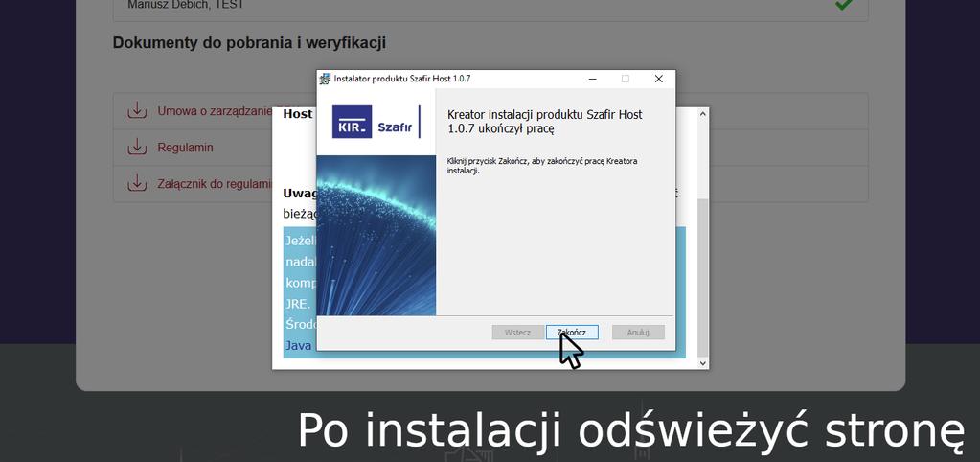Click the installer's blue fiber-optic banner image
Viewport: 980px width, 462px height.
click(x=376, y=235)
